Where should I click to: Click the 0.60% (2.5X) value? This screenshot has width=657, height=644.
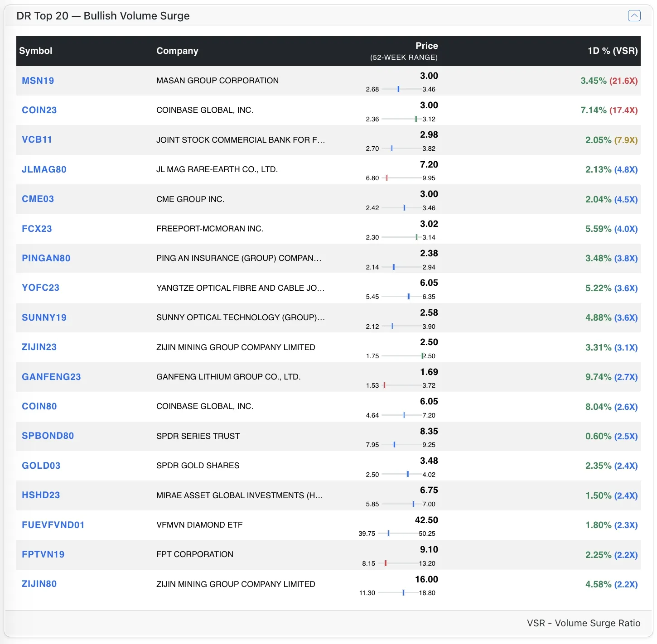612,436
